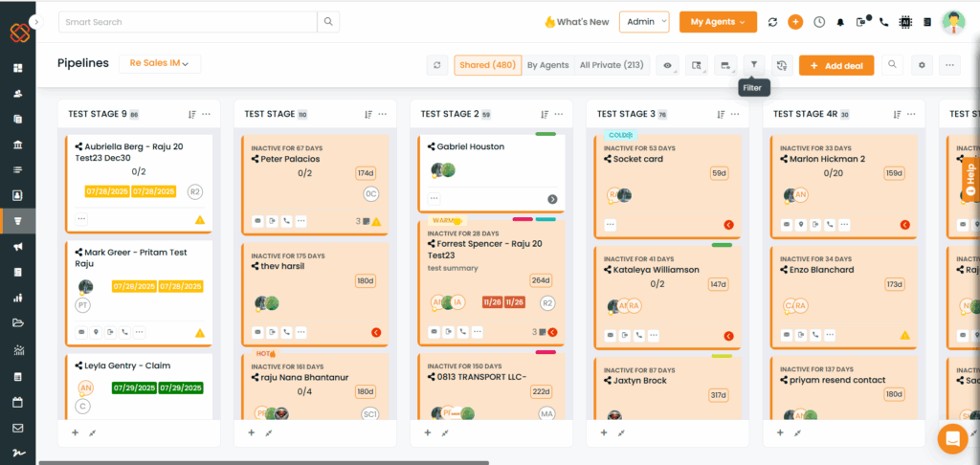Screen dimensions: 980x465
Task: Click the Smart Search magnifier button
Action: (328, 22)
